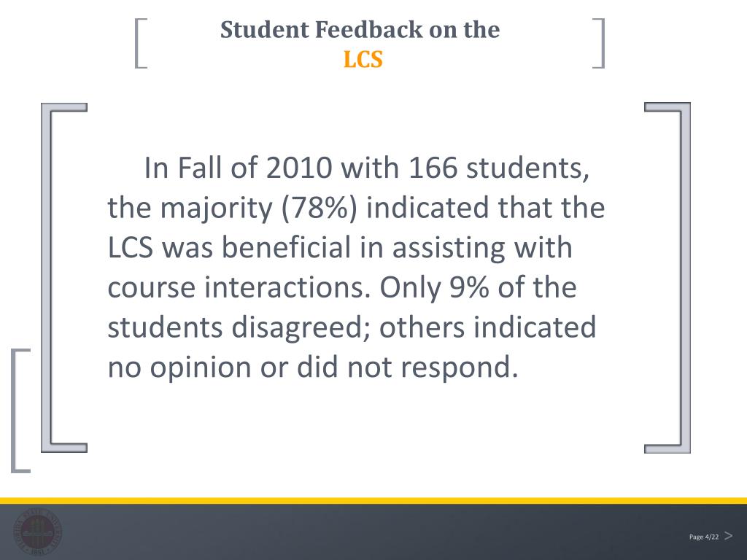Click the orange LCS heading text
This screenshot has width=747, height=560.
[x=363, y=60]
